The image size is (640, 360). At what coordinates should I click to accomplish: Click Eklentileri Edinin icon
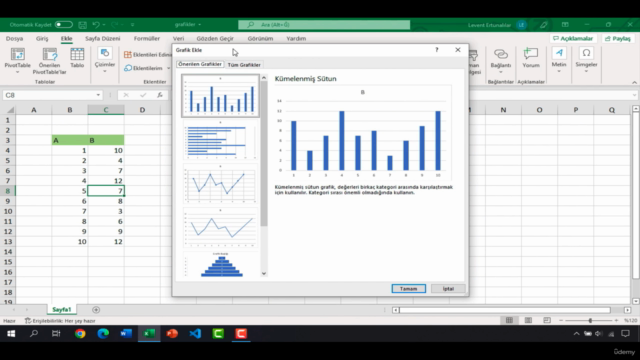(128, 54)
